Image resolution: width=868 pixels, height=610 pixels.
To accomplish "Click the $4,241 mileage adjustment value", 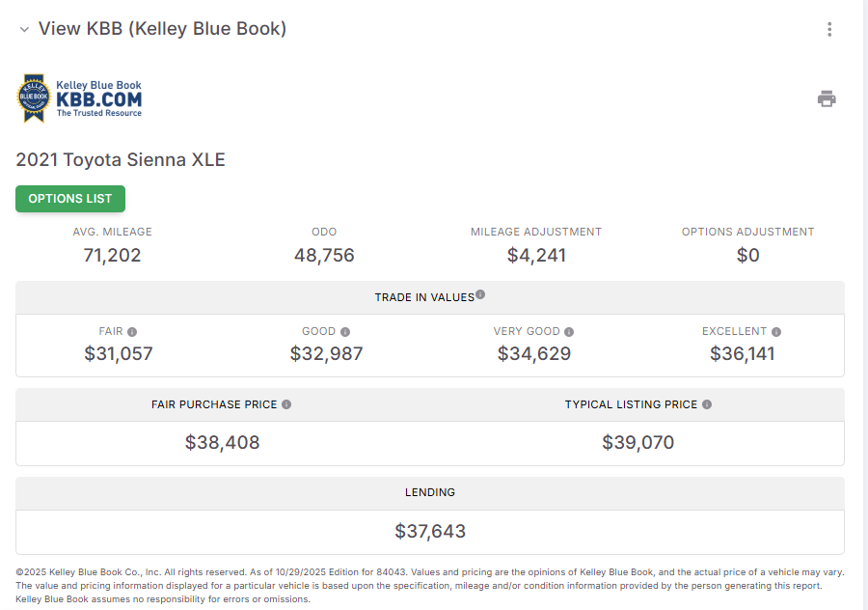I will pyautogui.click(x=536, y=256).
